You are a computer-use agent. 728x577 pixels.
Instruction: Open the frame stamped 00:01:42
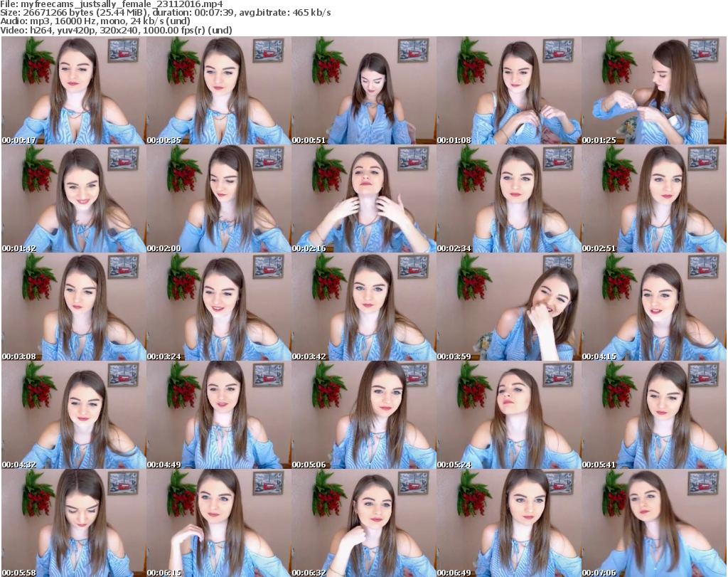74,198
